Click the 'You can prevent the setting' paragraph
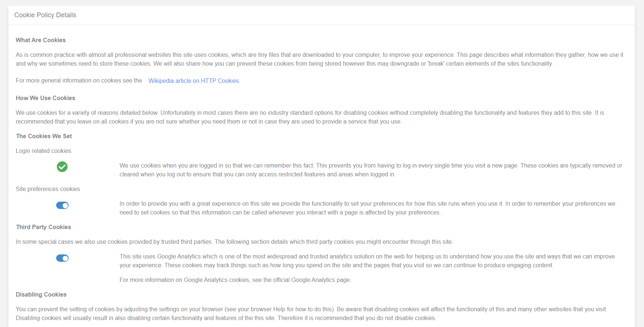 tap(311, 313)
